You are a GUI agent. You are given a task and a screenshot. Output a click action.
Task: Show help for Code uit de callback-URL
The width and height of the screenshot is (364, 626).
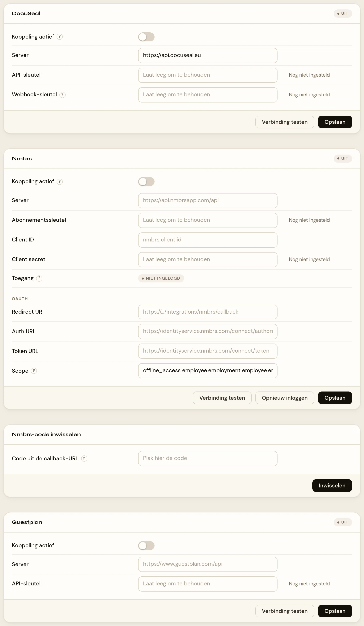(84, 458)
